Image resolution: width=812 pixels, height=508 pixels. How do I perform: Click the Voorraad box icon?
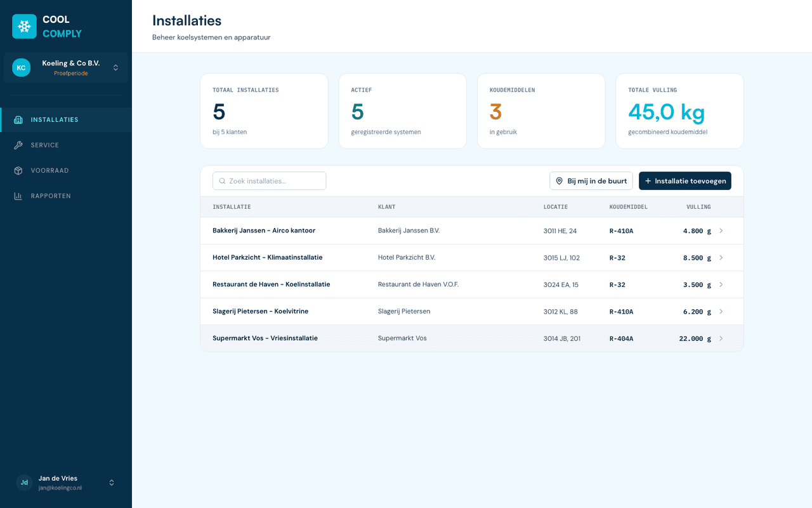tap(18, 171)
